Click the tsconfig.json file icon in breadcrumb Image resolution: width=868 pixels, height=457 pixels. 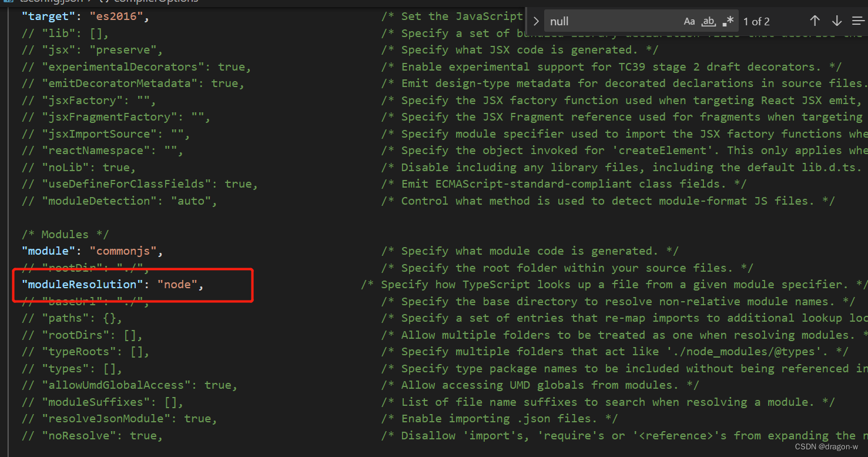(7, 1)
